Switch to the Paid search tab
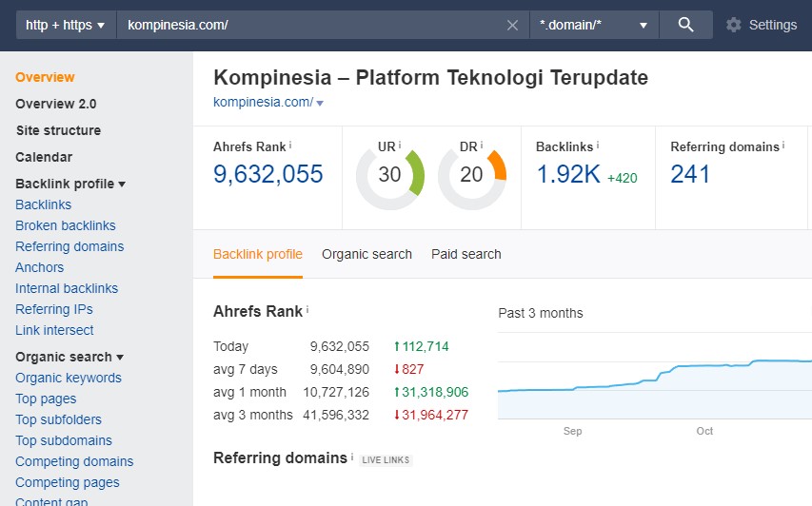The height and width of the screenshot is (506, 812). pyautogui.click(x=465, y=254)
